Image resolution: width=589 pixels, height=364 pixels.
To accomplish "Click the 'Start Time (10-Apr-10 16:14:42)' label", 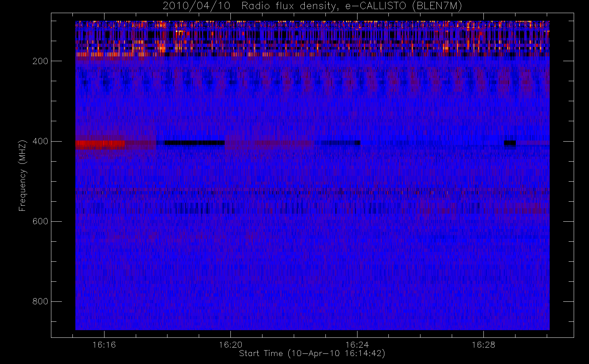I will 312,353.
